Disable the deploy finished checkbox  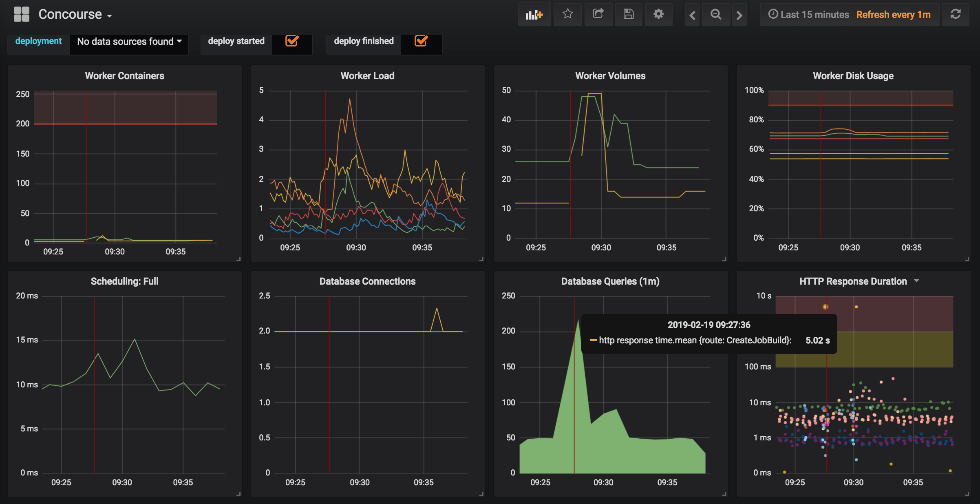point(422,41)
